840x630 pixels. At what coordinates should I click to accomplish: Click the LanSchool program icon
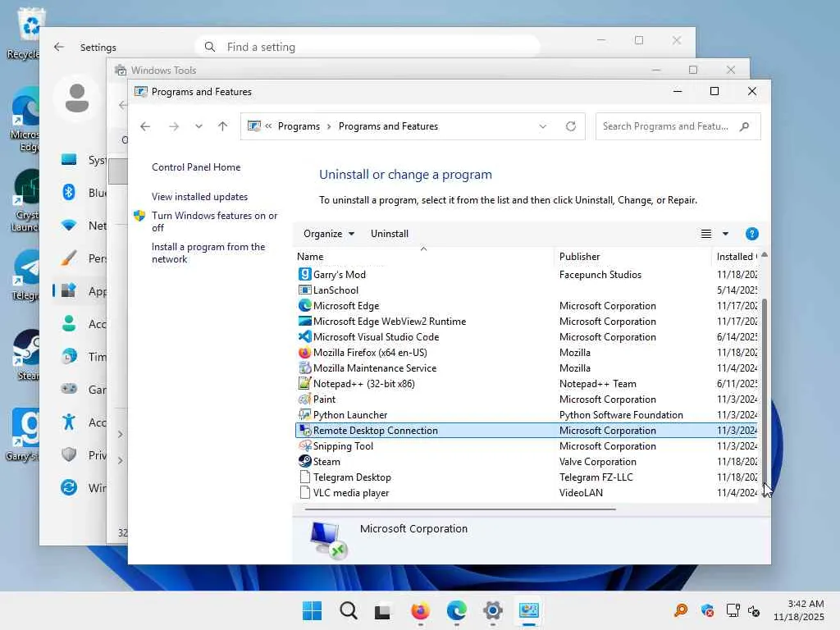click(304, 290)
